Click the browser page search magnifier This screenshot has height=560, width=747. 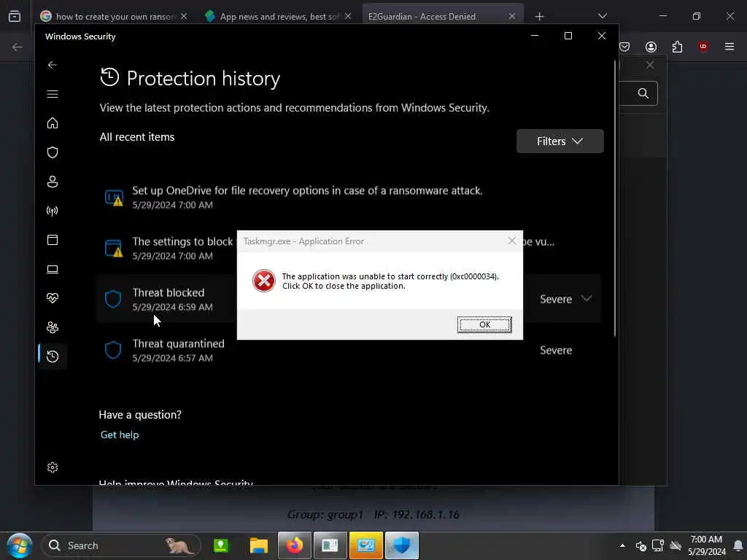643,93
